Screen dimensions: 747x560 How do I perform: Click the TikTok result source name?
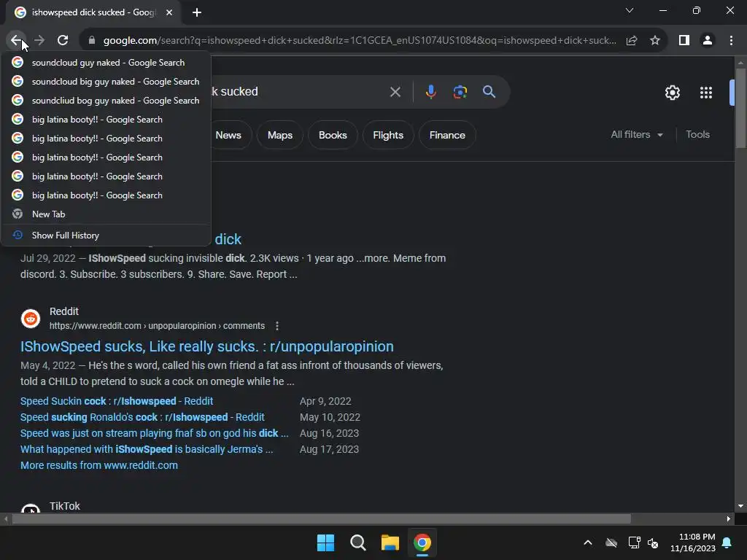(65, 506)
